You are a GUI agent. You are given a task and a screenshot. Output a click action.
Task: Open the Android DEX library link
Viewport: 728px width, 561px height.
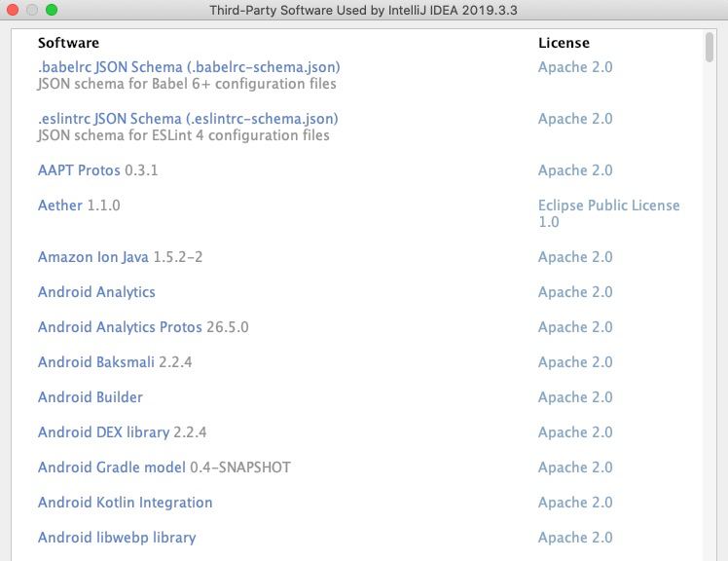click(x=103, y=432)
